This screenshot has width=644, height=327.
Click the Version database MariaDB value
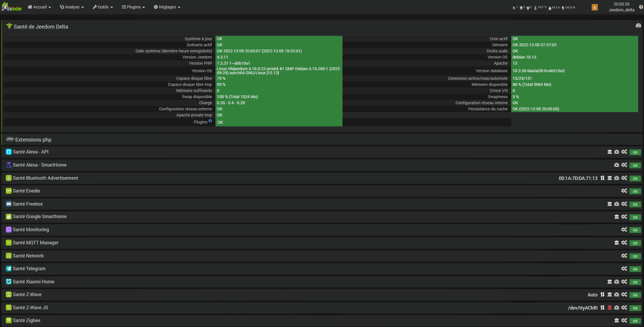pyautogui.click(x=538, y=71)
